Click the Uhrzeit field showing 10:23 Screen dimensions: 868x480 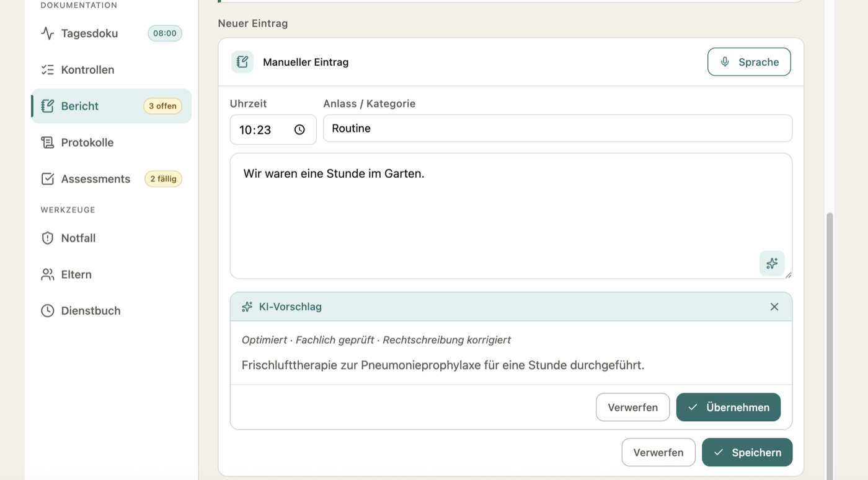click(x=273, y=129)
